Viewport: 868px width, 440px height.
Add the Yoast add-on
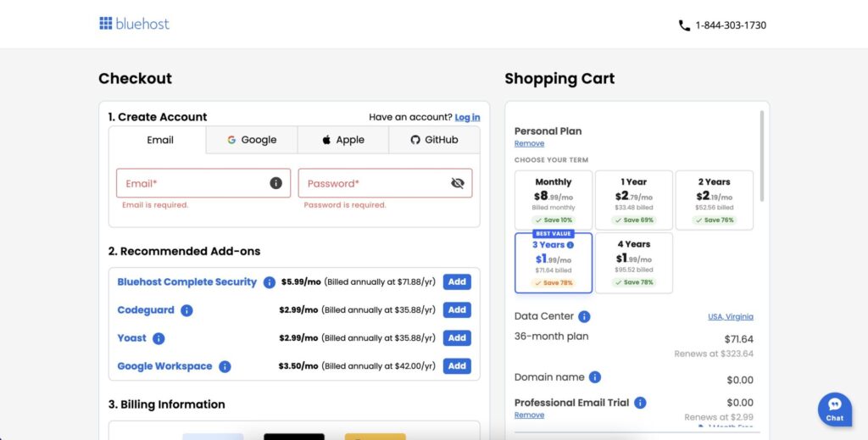tap(457, 338)
